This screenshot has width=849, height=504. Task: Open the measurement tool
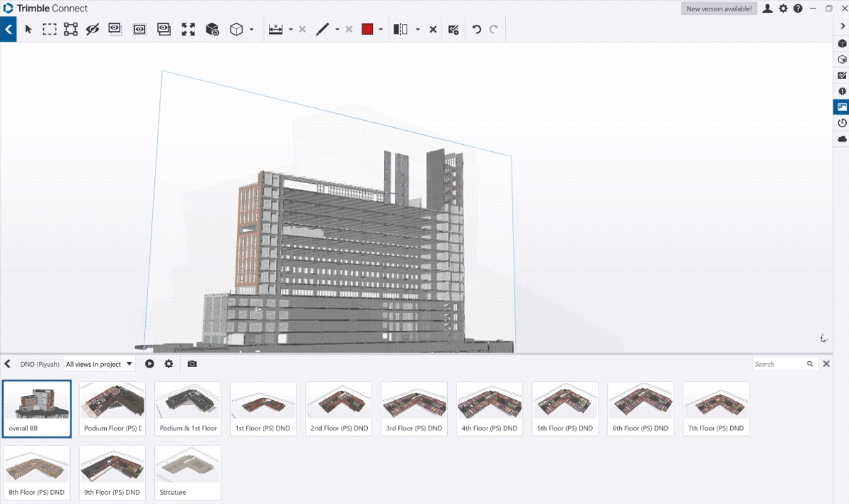[x=277, y=29]
